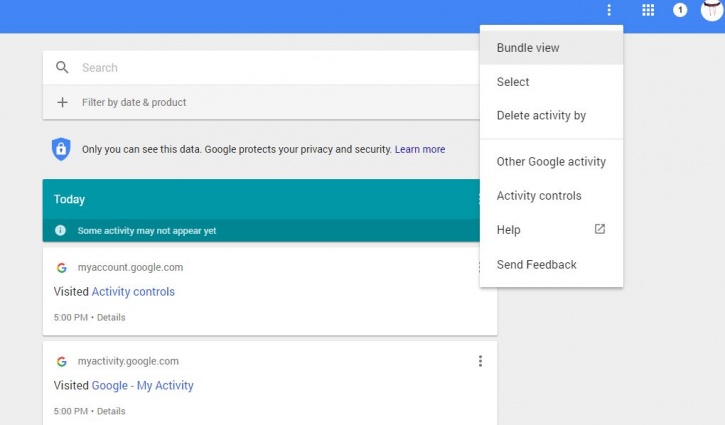Click the search magnifier icon
This screenshot has width=725, height=425.
tap(62, 68)
